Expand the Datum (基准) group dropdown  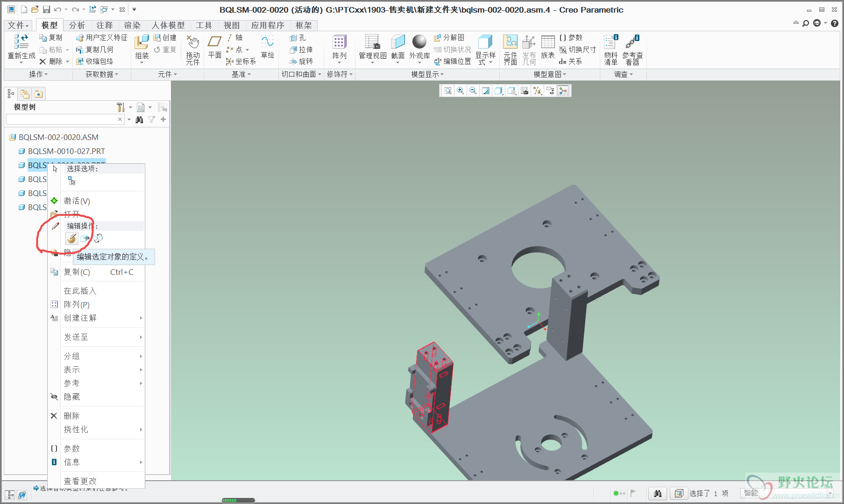(x=241, y=74)
